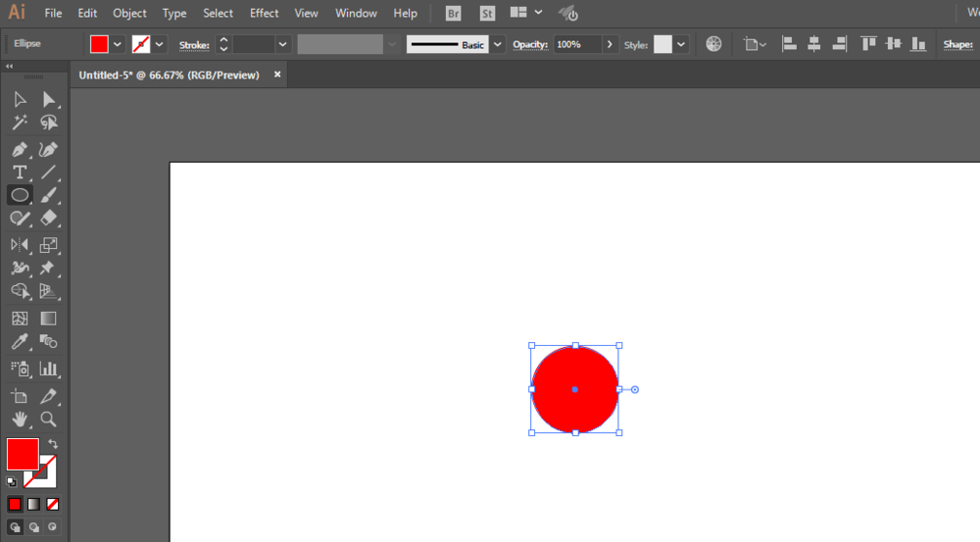The image size is (980, 542).
Task: Open the Type menu
Action: coord(174,13)
